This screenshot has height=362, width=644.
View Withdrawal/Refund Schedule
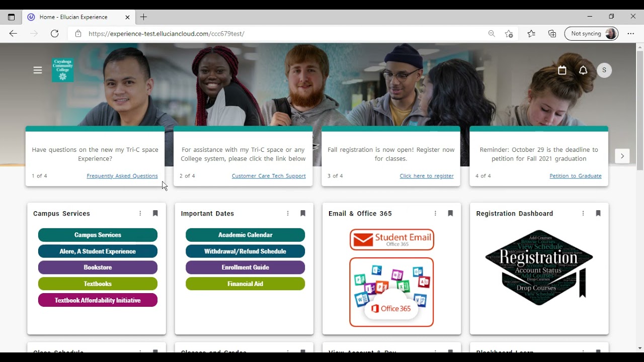246,251
